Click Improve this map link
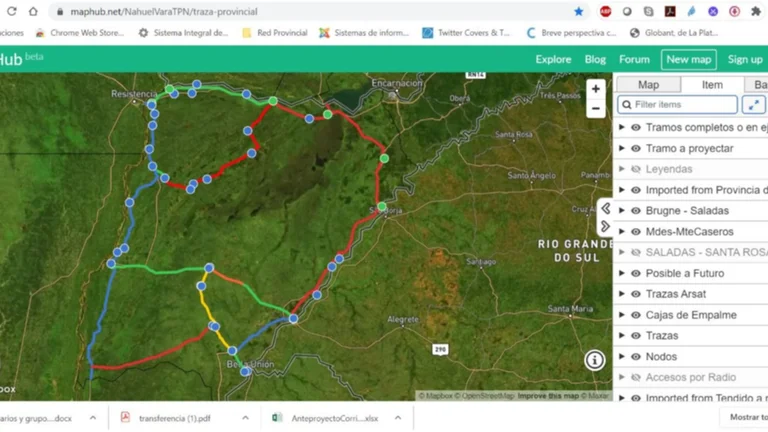Image resolution: width=768 pixels, height=432 pixels. 548,396
